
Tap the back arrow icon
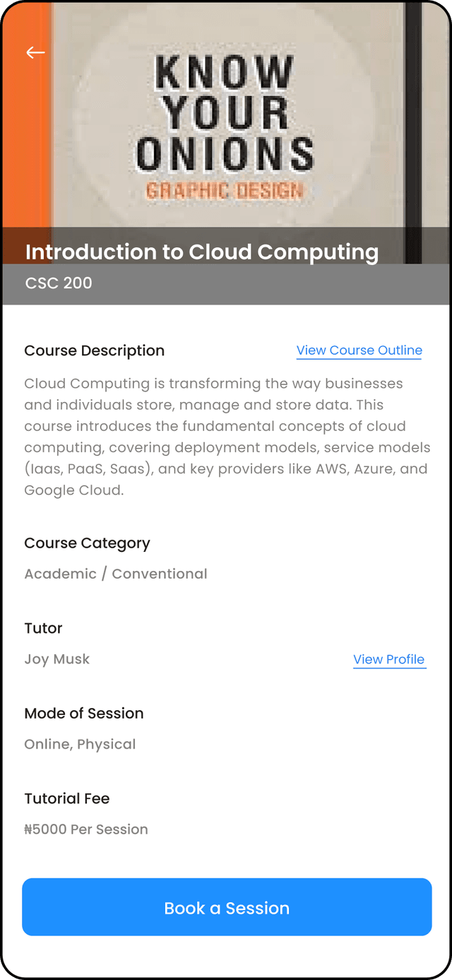pos(35,52)
